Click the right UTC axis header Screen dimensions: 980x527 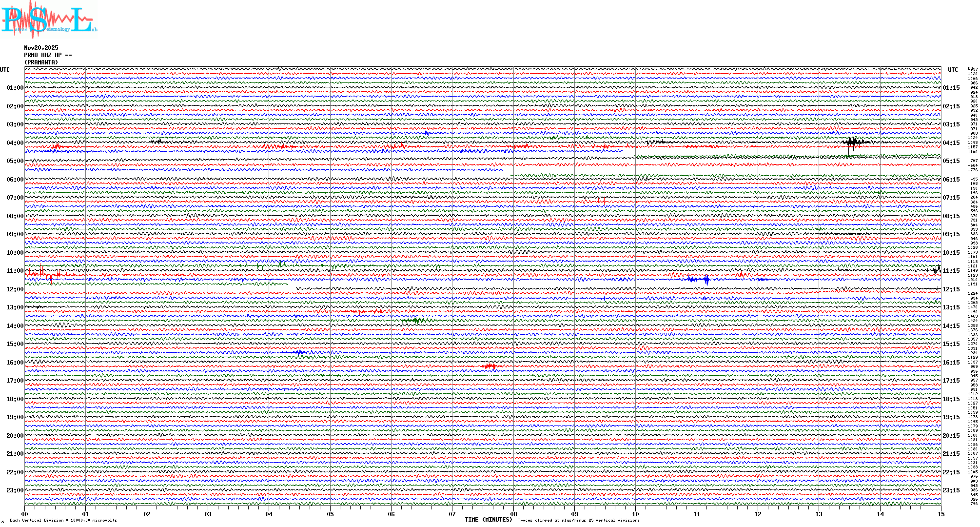(x=953, y=70)
